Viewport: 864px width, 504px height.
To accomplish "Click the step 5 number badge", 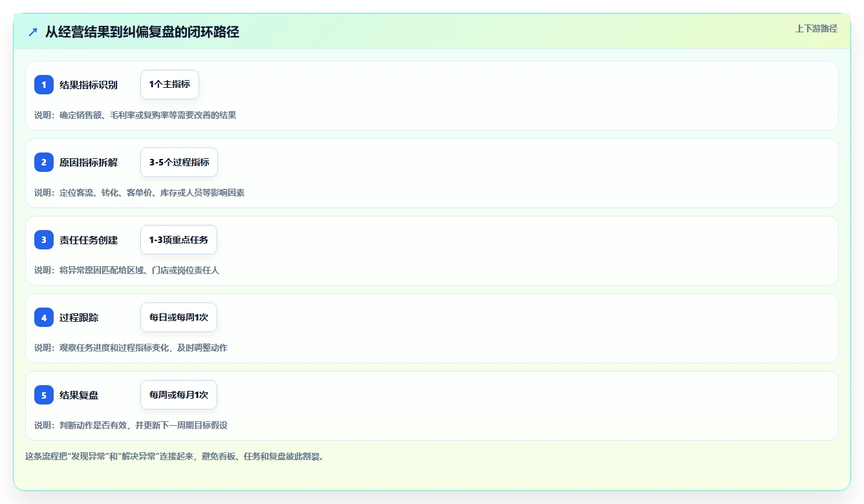I will [44, 395].
